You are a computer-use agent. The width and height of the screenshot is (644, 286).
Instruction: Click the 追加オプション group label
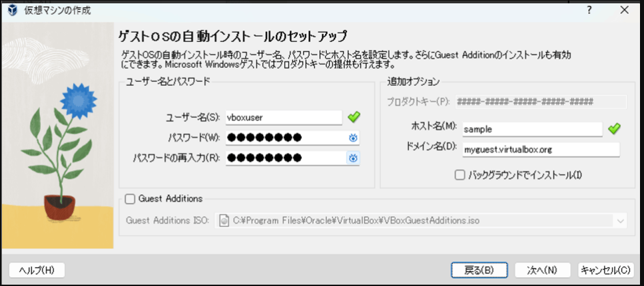(413, 82)
